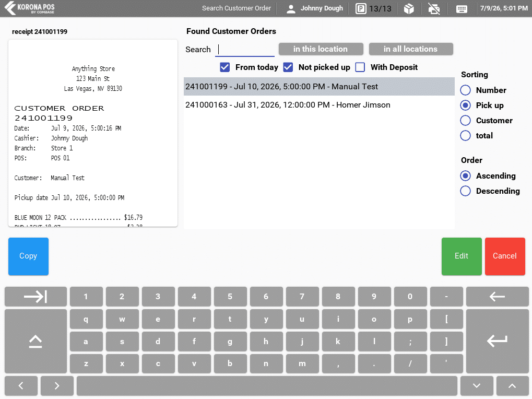This screenshot has width=532, height=399.
Task: Tap the Tab key on on-screen keyboard
Action: click(36, 297)
